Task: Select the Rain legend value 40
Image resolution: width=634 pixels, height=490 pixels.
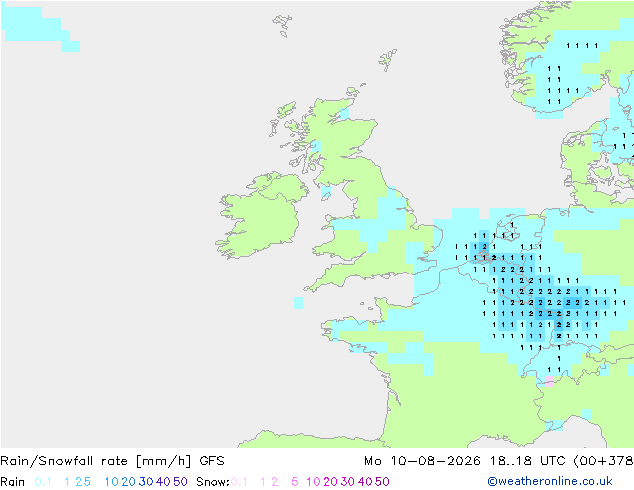Action: [163, 482]
